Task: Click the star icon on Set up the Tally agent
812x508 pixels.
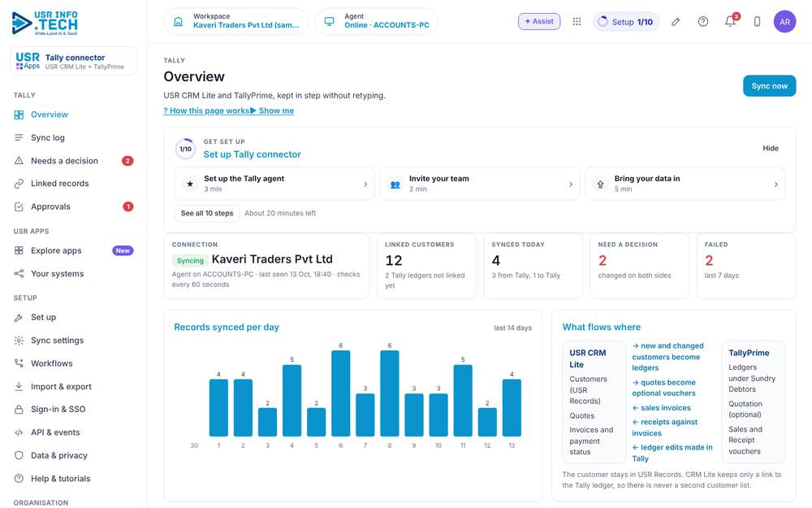Action: point(190,184)
